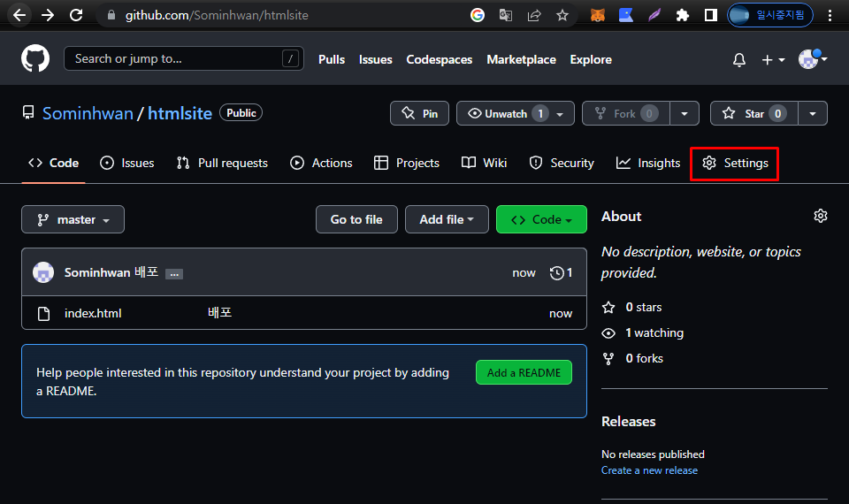Viewport: 849px width, 504px height.
Task: Open the MetaMask fox extension
Action: 597,15
